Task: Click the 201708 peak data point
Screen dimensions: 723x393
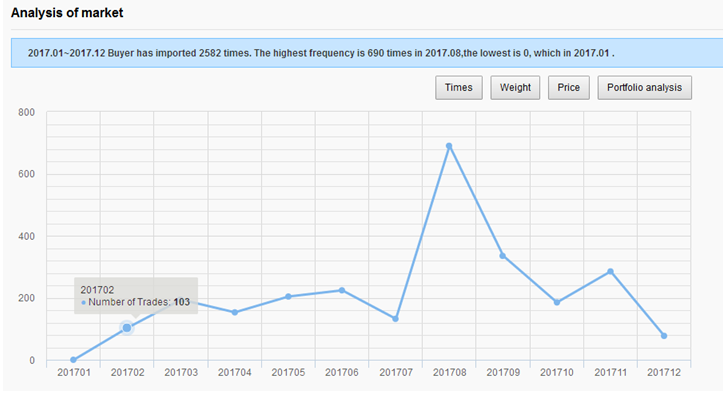Action: (449, 146)
